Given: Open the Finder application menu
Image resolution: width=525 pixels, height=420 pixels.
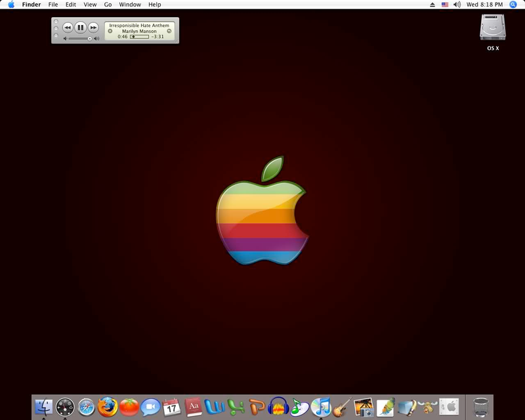Looking at the screenshot, I should 31,5.
